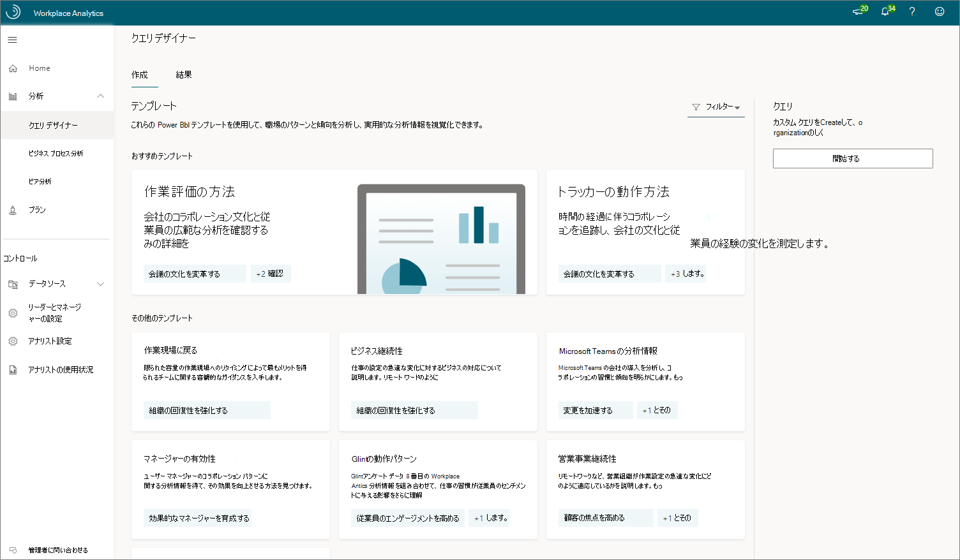This screenshot has width=960, height=560.
Task: Click the データソース icon
Action: (x=13, y=284)
